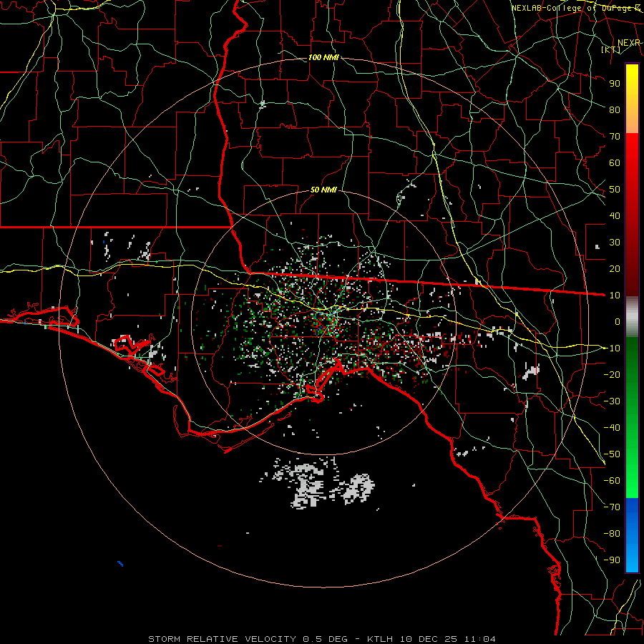Image resolution: width=644 pixels, height=644 pixels.
Task: Click the 10 DEC 25 date in the footer
Action: 429,639
